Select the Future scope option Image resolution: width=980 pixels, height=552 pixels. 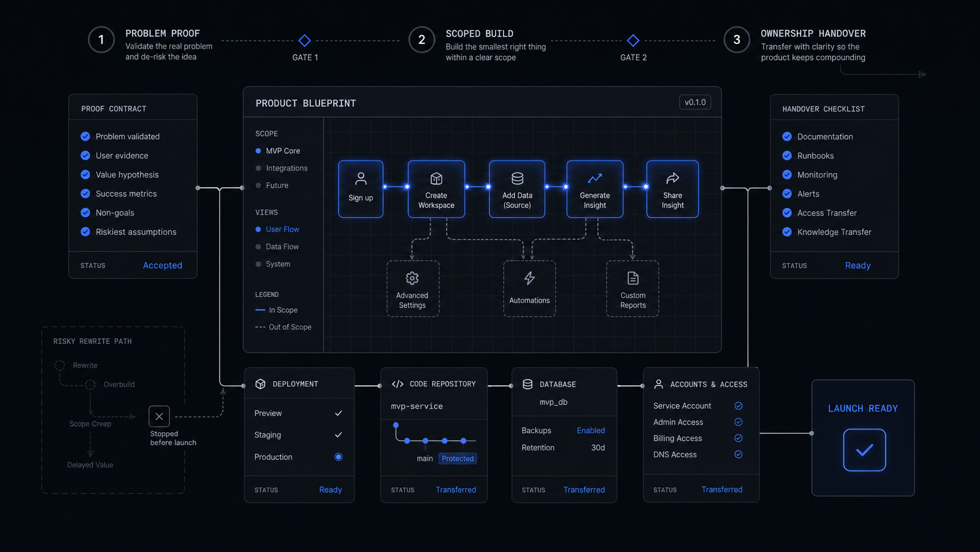(x=272, y=185)
